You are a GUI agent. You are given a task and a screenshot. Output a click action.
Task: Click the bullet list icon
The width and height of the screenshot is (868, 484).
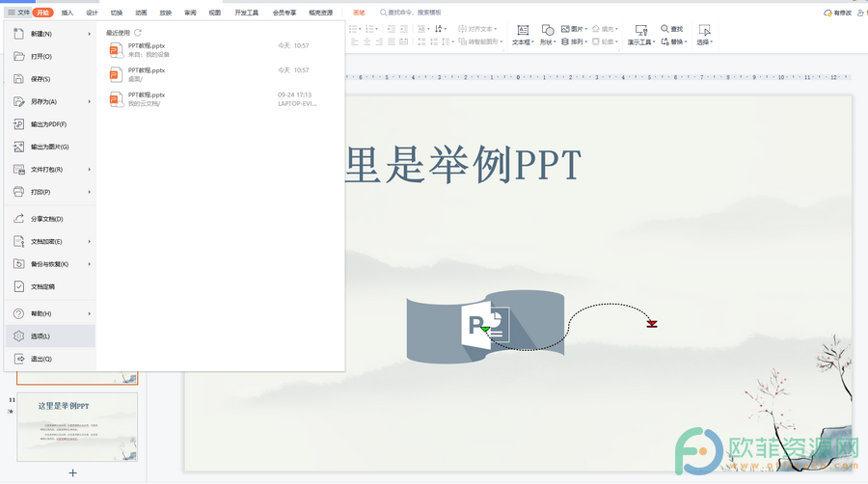coord(355,29)
